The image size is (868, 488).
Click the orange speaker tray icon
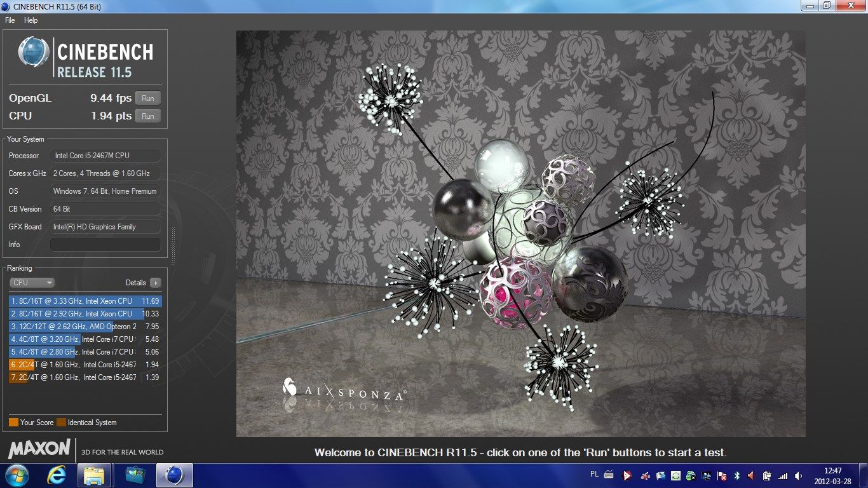point(751,475)
